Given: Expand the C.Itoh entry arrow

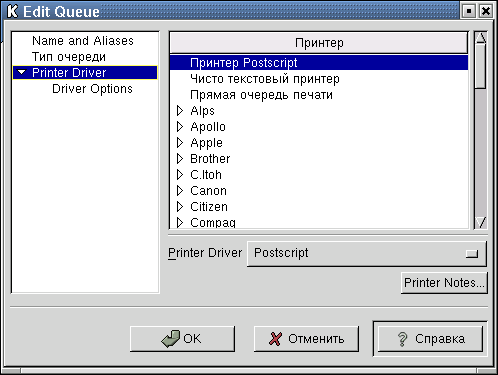Looking at the screenshot, I should coord(180,175).
